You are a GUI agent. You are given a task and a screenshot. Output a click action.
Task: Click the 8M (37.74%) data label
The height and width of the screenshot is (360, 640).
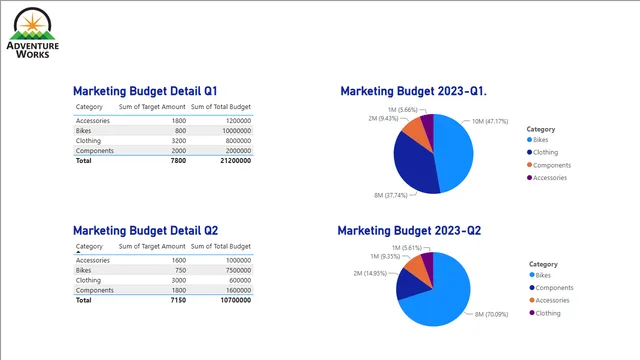[391, 196]
